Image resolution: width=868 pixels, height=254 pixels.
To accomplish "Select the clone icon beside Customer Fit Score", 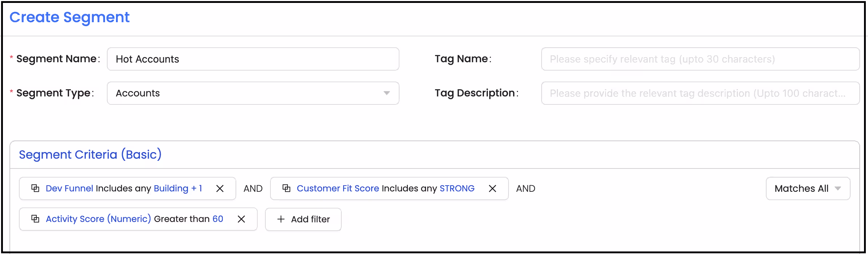I will click(x=287, y=188).
